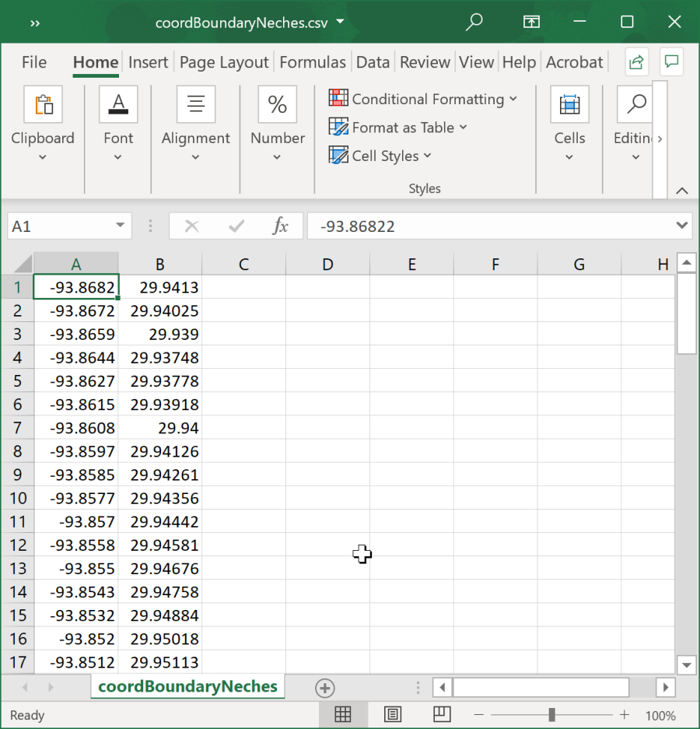Screen dimensions: 700x729
Task: Open the title bar search magnifier
Action: (x=474, y=22)
